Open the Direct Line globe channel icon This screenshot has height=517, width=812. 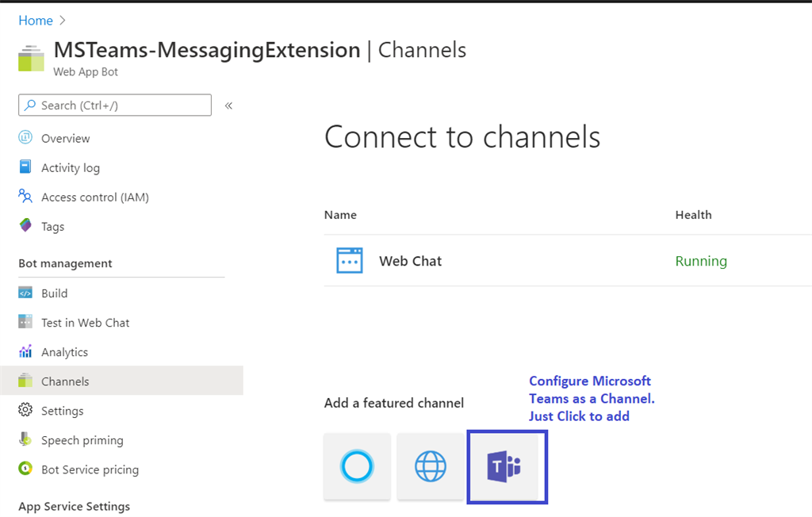click(431, 467)
